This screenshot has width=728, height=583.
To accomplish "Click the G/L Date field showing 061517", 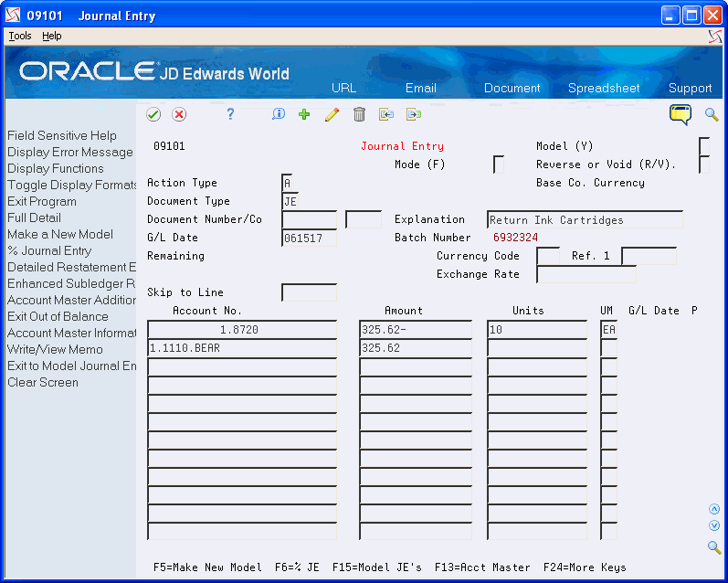I will click(310, 238).
